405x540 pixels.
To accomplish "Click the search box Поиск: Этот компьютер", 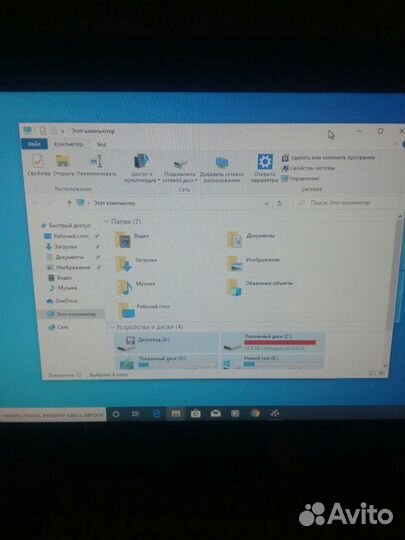I will click(347, 203).
